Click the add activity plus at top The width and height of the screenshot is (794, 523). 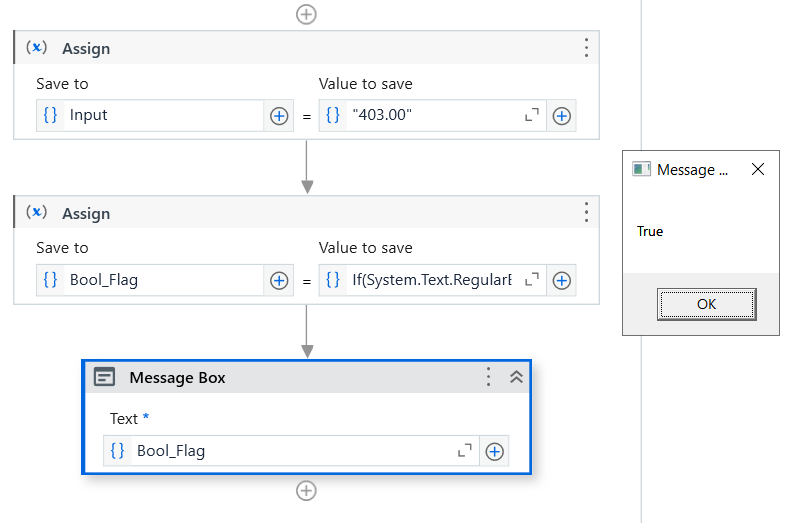pos(307,14)
